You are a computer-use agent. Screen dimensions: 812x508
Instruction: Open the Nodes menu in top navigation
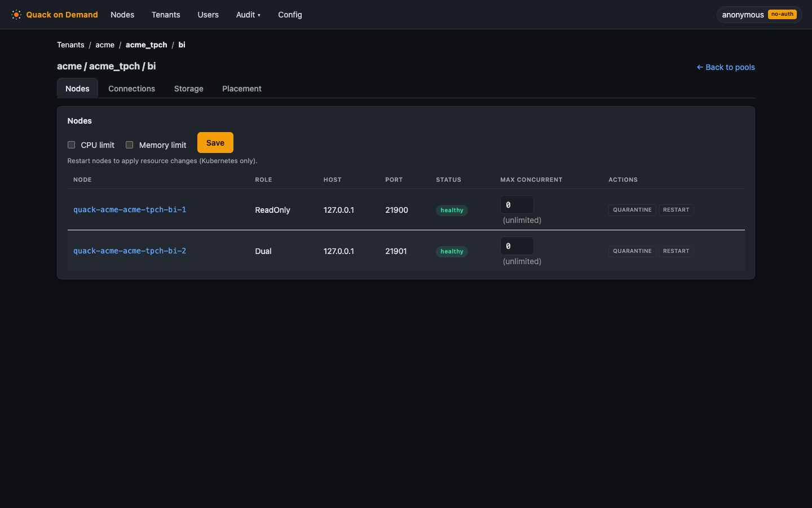122,15
